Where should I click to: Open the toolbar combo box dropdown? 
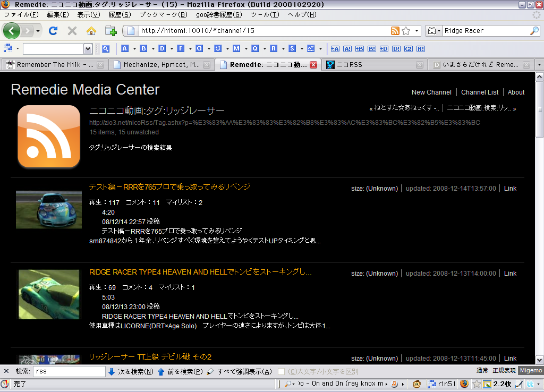(88, 49)
